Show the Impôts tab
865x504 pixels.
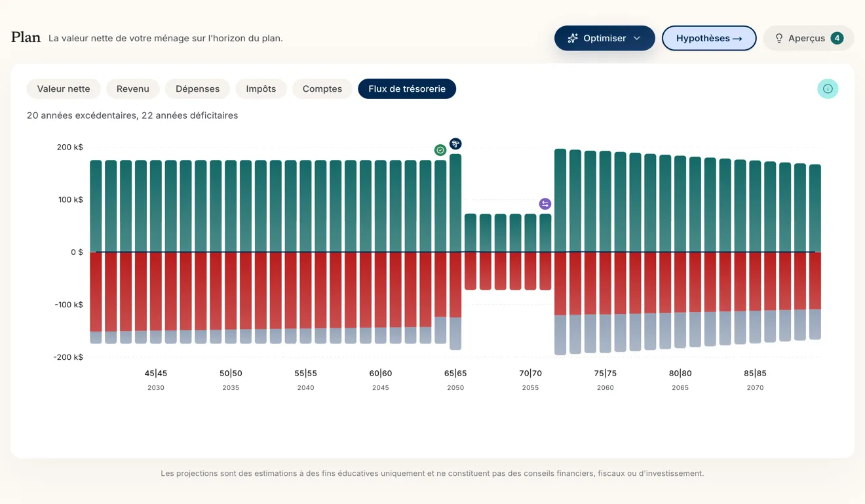point(261,88)
